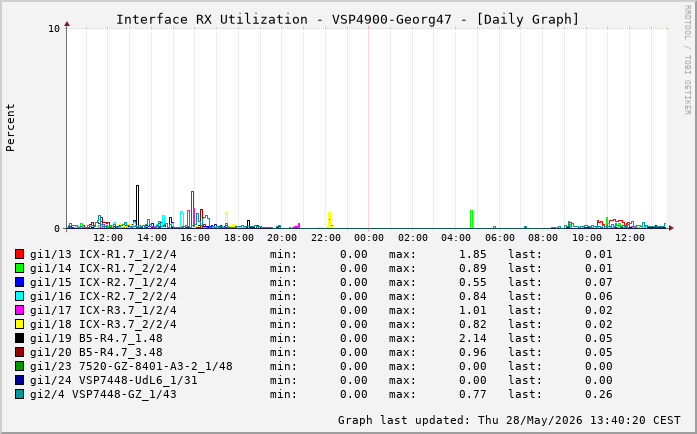Click legend label gi1/15 ICX-R2.7_1/2/4
The image size is (697, 434).
click(x=103, y=282)
